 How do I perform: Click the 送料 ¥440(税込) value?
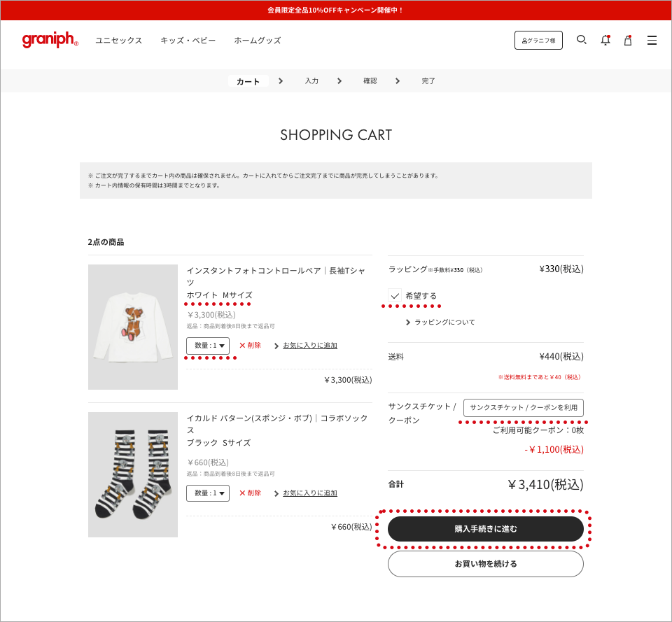pyautogui.click(x=561, y=356)
